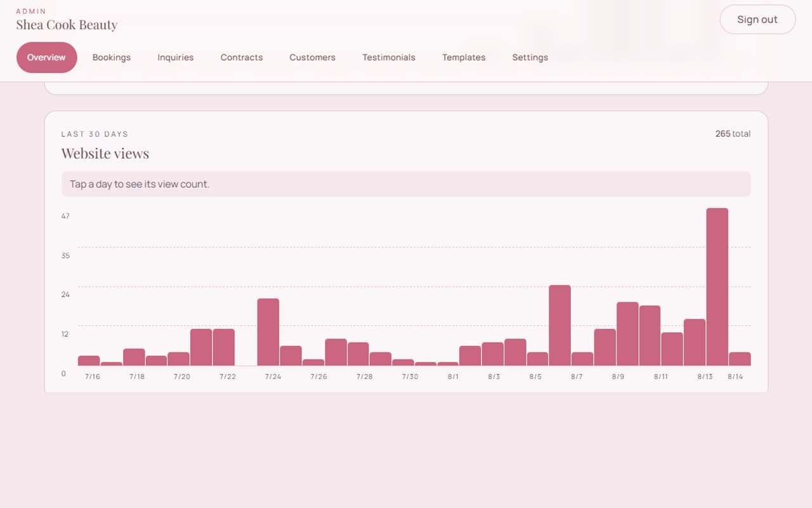Tap the 7/30 bar in the chart
Viewport: 812px width, 508px height.
point(403,363)
